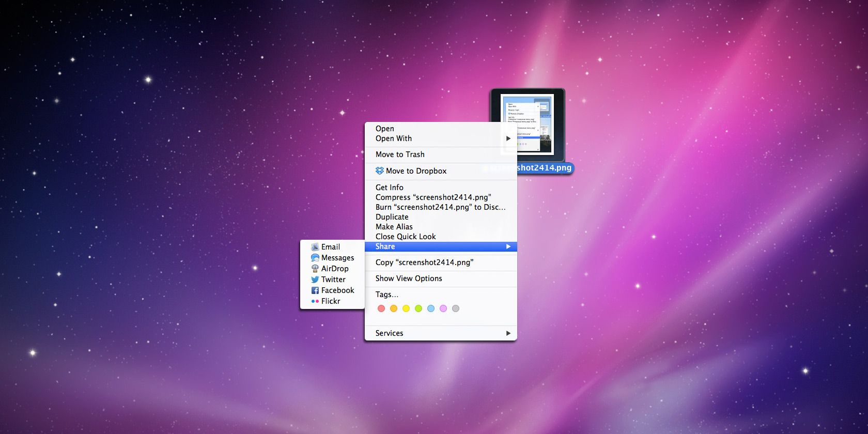Click the Messages speech bubble icon
This screenshot has height=434, width=868.
tap(315, 258)
